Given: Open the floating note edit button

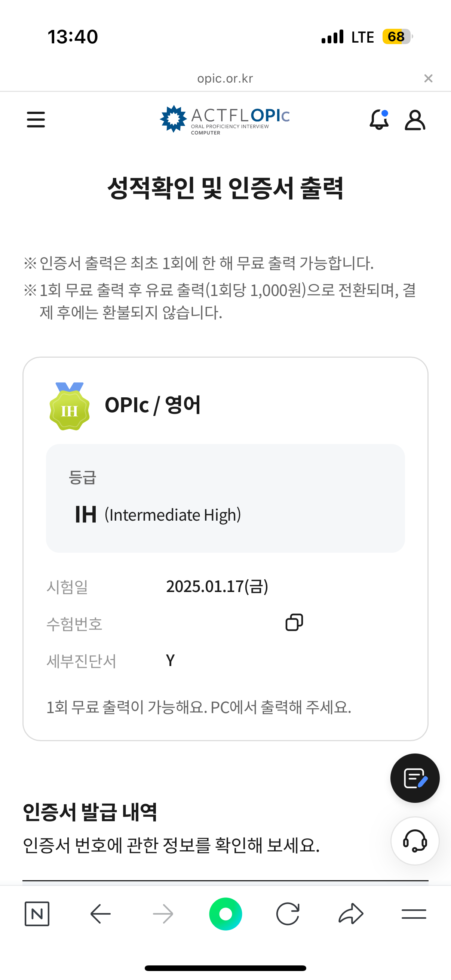Looking at the screenshot, I should coord(415,778).
